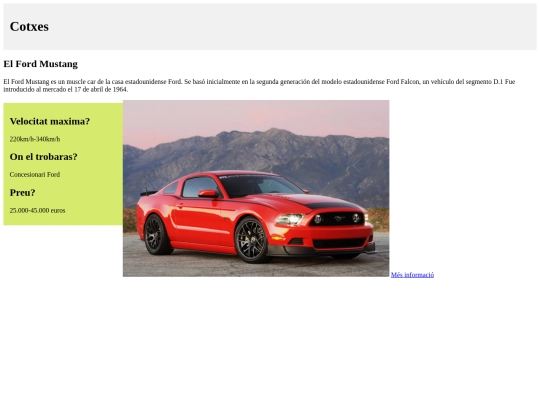Click the red Ford Mustang photo
Screen dimensions: 540x405
[256, 188]
